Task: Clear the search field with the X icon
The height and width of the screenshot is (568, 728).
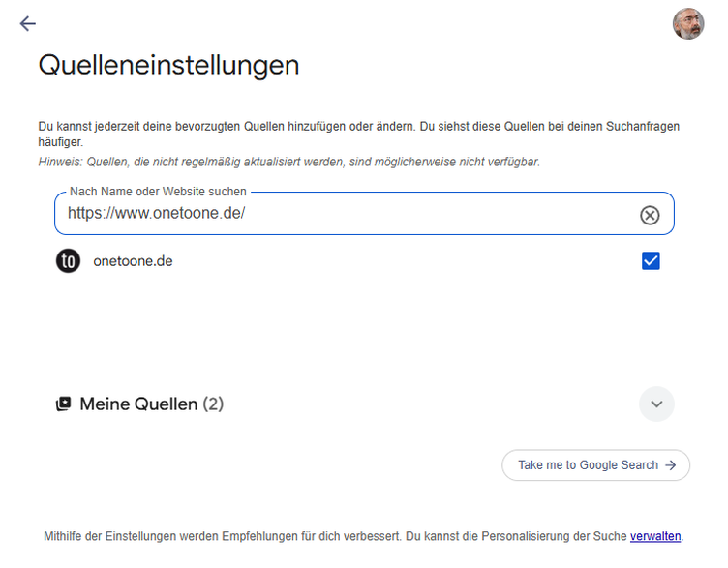Action: pos(650,215)
